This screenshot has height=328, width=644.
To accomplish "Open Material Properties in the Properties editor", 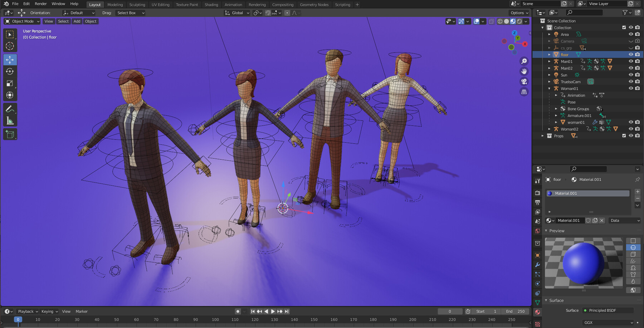I will click(x=537, y=312).
